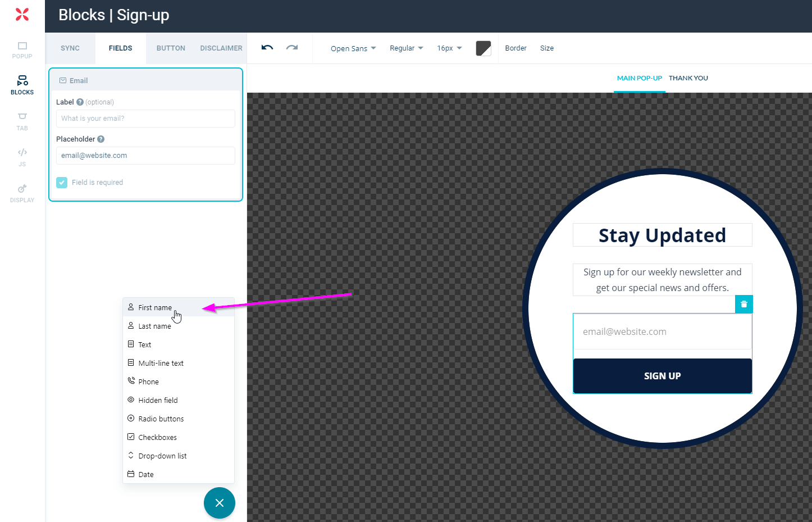Open the JS sidebar panel
Image resolution: width=812 pixels, height=522 pixels.
point(22,156)
